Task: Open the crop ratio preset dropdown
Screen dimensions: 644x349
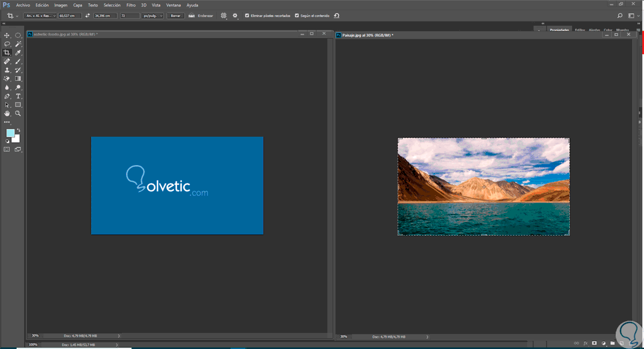Action: pyautogui.click(x=40, y=16)
